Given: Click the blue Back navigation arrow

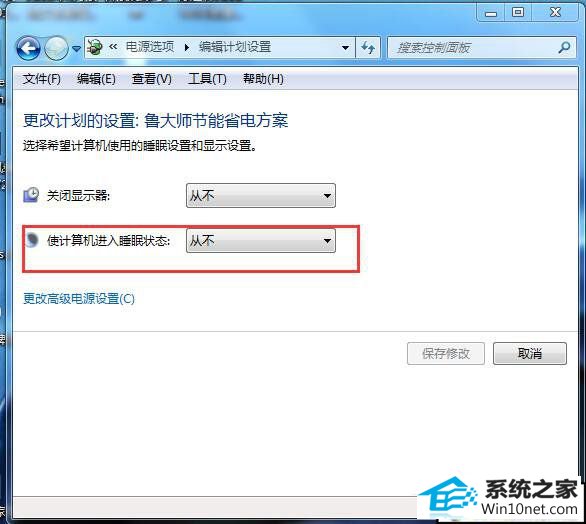Looking at the screenshot, I should coord(28,48).
